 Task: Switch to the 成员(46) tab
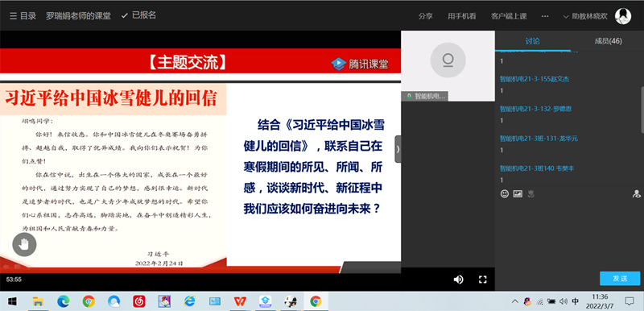click(608, 41)
